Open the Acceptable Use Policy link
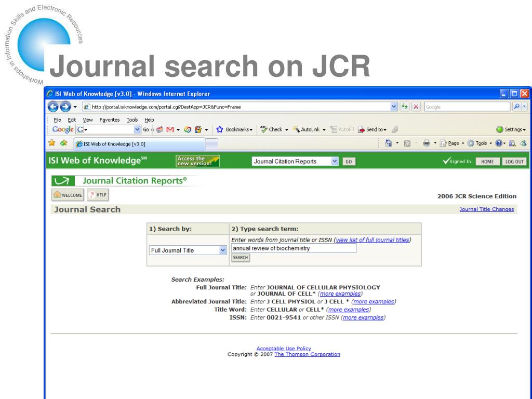 284,349
